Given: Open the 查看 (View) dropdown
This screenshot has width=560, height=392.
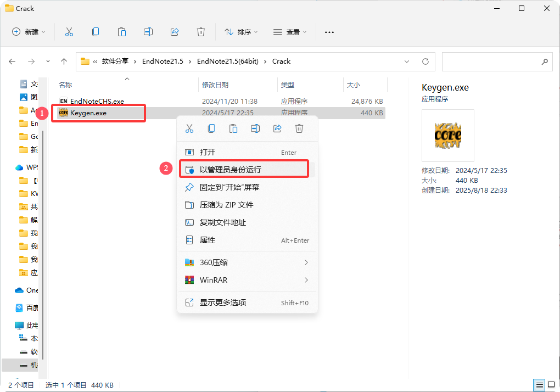Looking at the screenshot, I should tap(290, 32).
